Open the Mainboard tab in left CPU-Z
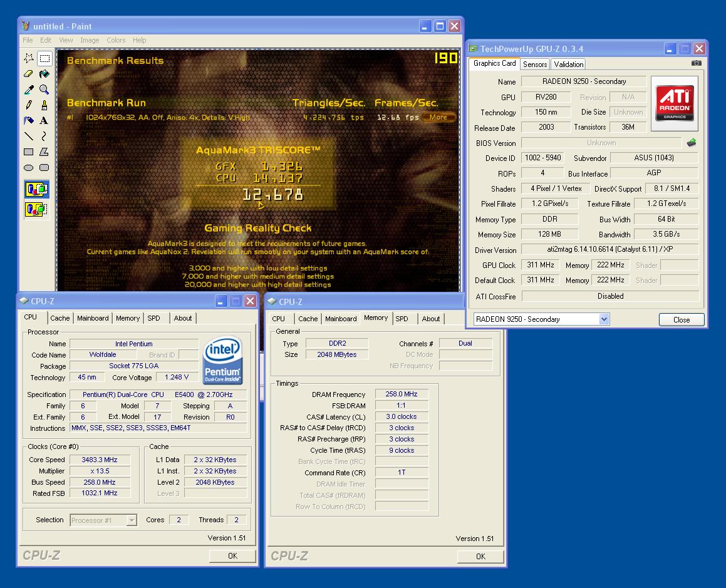726x588 pixels. (x=93, y=318)
